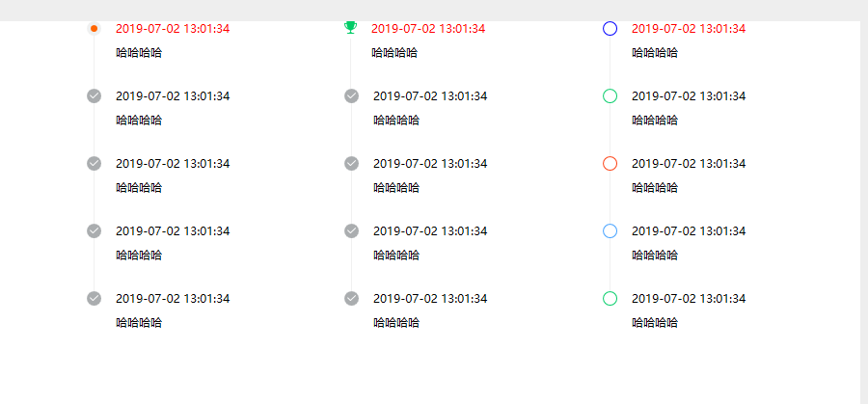Click the vertical scrollbar on right edge
Image resolution: width=868 pixels, height=404 pixels.
863,212
